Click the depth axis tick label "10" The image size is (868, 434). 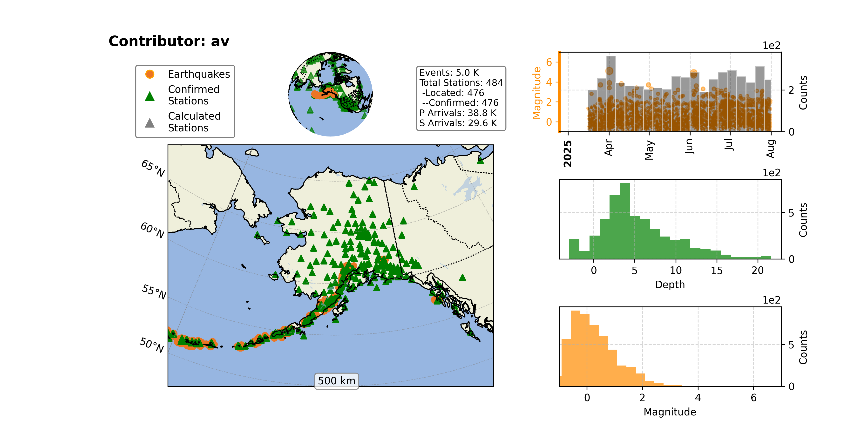tap(676, 271)
